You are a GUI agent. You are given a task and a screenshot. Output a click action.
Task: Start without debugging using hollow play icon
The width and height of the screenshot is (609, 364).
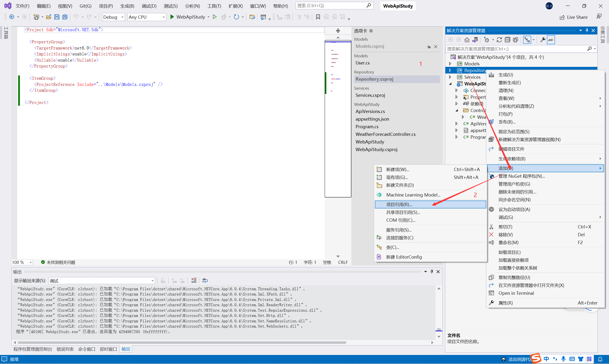pos(215,17)
